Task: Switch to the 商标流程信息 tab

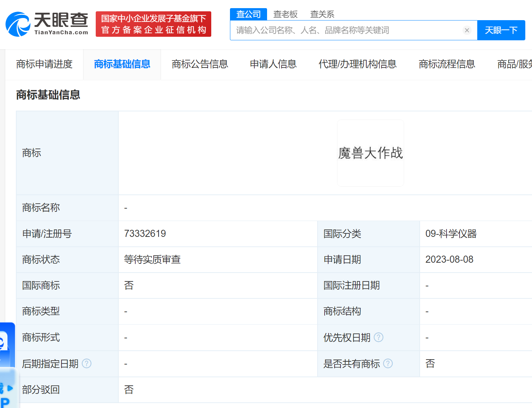Action: click(x=447, y=64)
